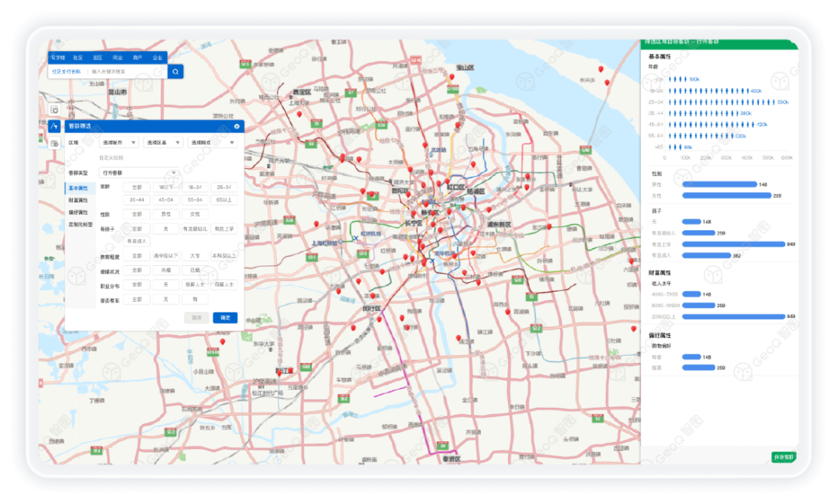Open the 定制化标签 tab
838x504 pixels.
coord(80,224)
